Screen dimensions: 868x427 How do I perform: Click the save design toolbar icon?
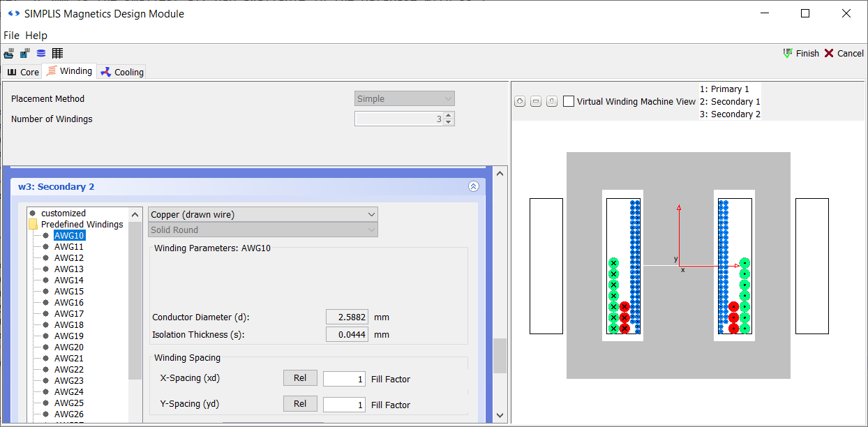pos(25,54)
